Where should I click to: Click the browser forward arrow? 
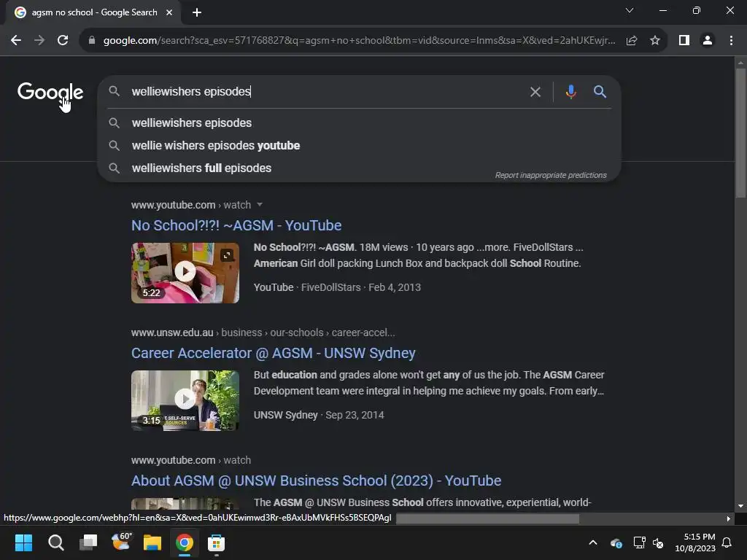(39, 41)
